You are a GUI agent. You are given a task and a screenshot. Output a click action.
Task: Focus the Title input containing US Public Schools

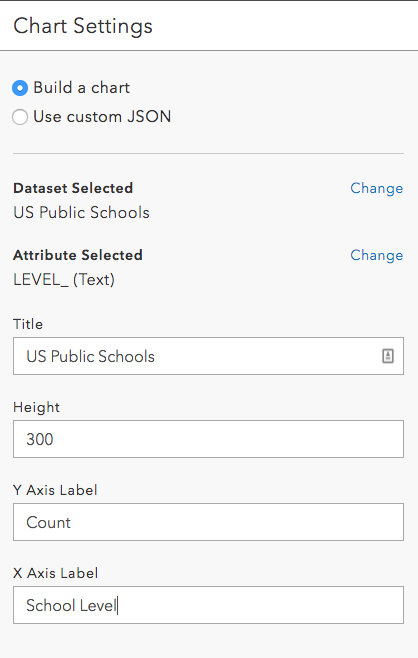208,356
